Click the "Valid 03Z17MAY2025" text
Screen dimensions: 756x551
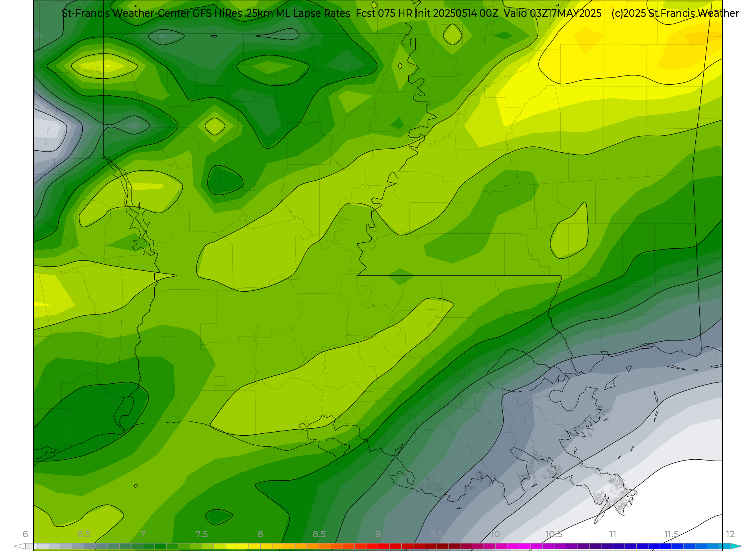pos(553,13)
